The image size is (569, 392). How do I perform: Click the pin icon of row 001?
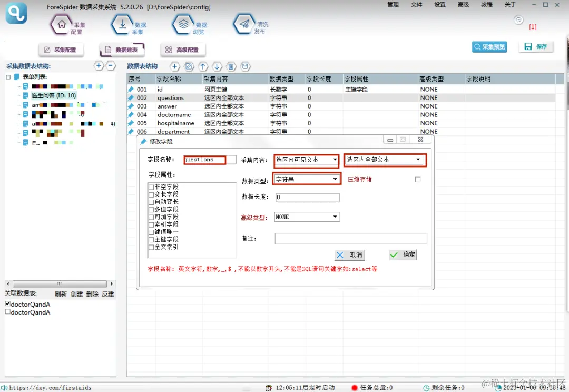click(131, 89)
